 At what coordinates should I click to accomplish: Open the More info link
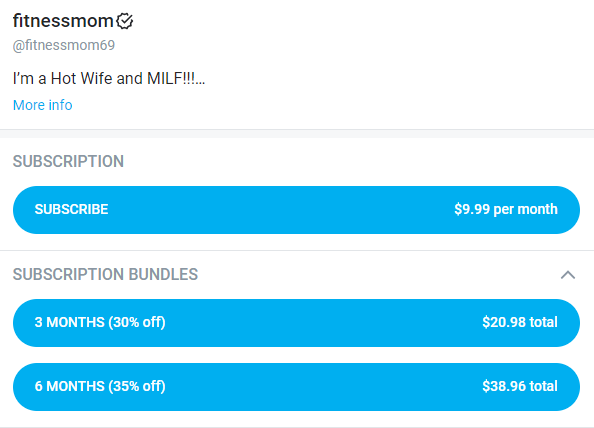(x=42, y=105)
